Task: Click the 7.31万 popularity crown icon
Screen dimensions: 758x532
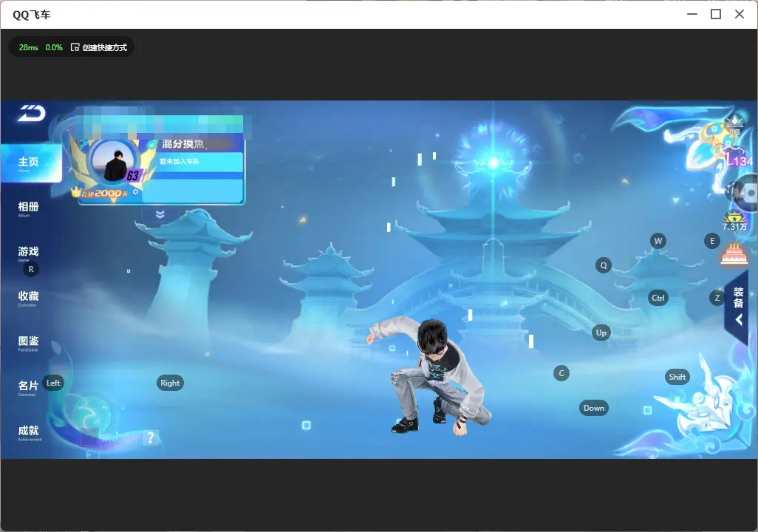Action: tap(734, 221)
